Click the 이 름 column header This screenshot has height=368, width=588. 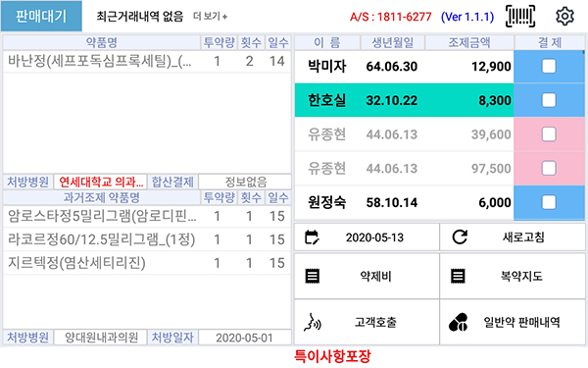(327, 42)
